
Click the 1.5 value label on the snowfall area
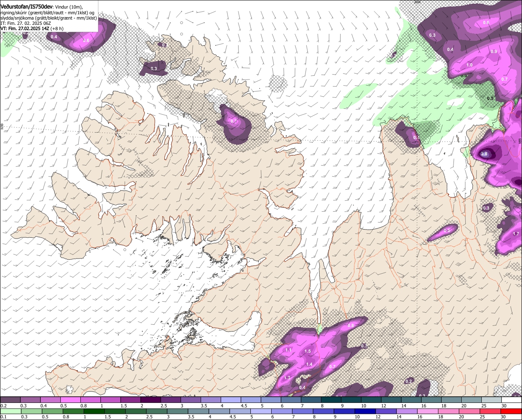tap(308, 351)
